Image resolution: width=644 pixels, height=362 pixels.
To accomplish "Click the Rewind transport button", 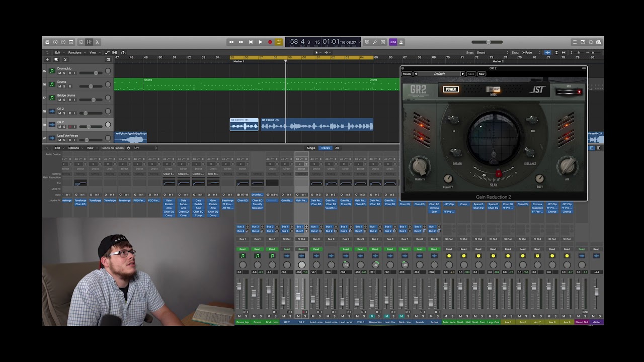I will (231, 42).
